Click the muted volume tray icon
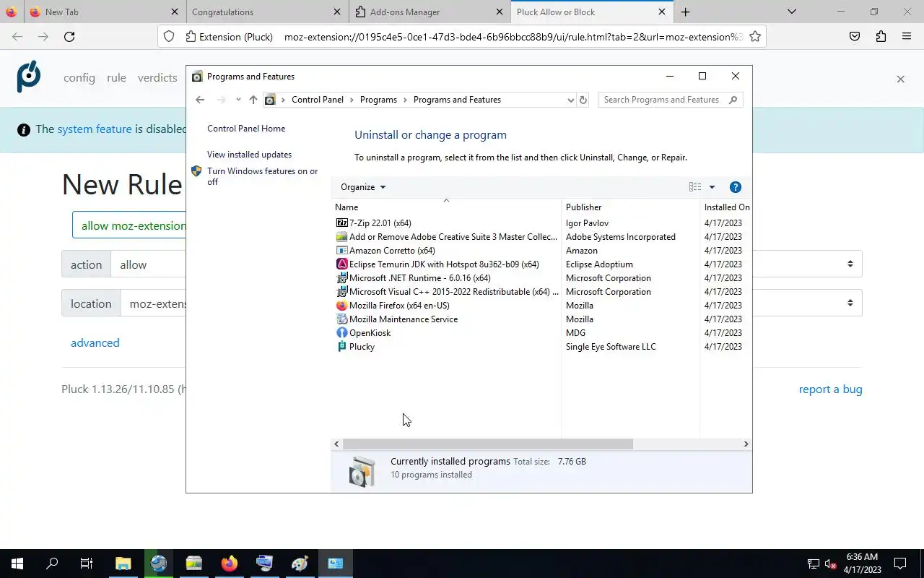Viewport: 924px width, 578px height. (830, 564)
